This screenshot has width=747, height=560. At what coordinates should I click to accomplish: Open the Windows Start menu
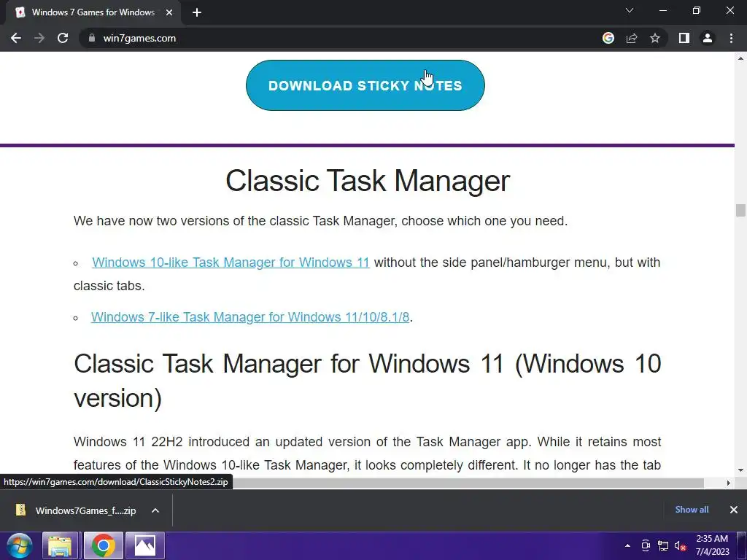coord(19,545)
